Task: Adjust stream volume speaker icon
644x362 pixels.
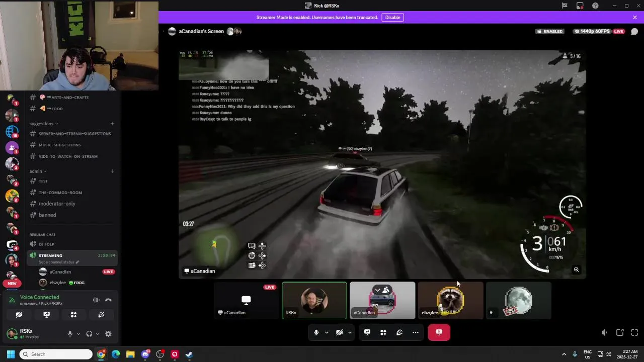Action: (604, 332)
